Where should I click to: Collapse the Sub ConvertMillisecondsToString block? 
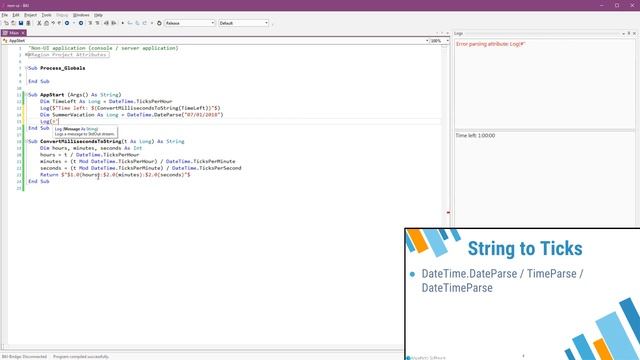click(x=27, y=142)
